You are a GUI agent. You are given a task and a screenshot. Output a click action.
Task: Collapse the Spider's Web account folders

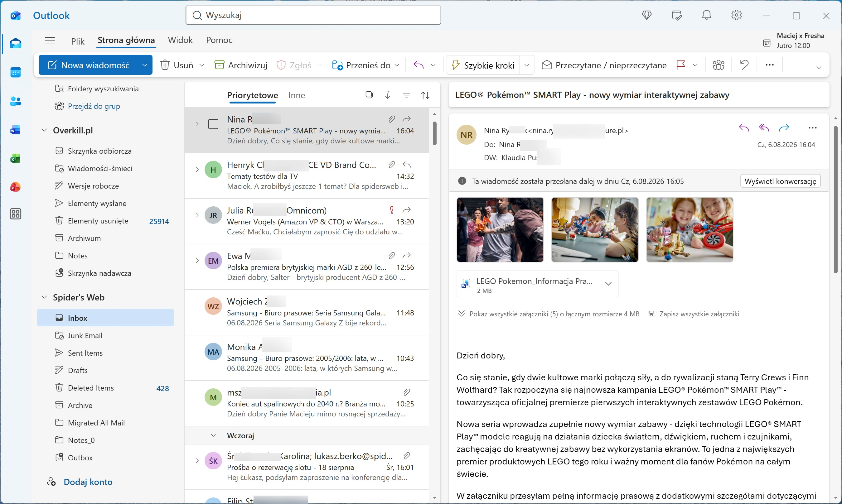(x=44, y=297)
